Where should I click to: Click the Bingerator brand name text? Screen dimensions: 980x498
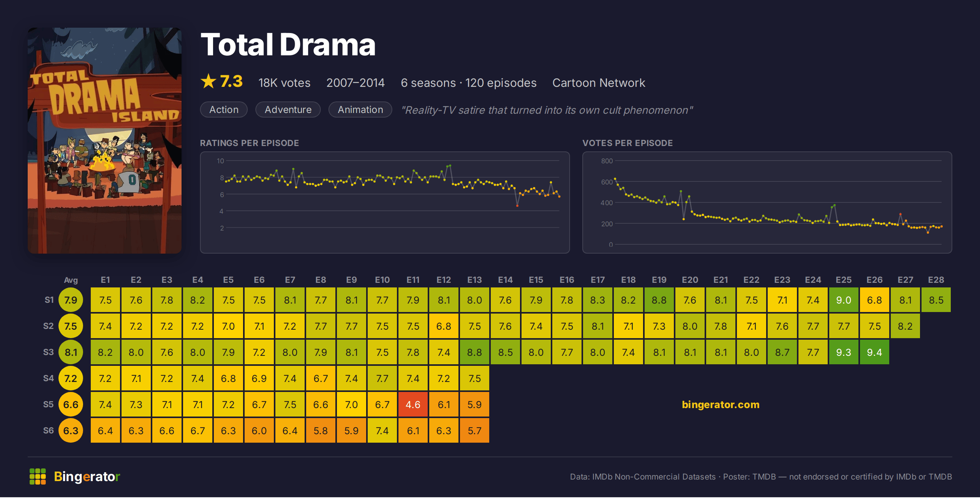click(x=87, y=476)
